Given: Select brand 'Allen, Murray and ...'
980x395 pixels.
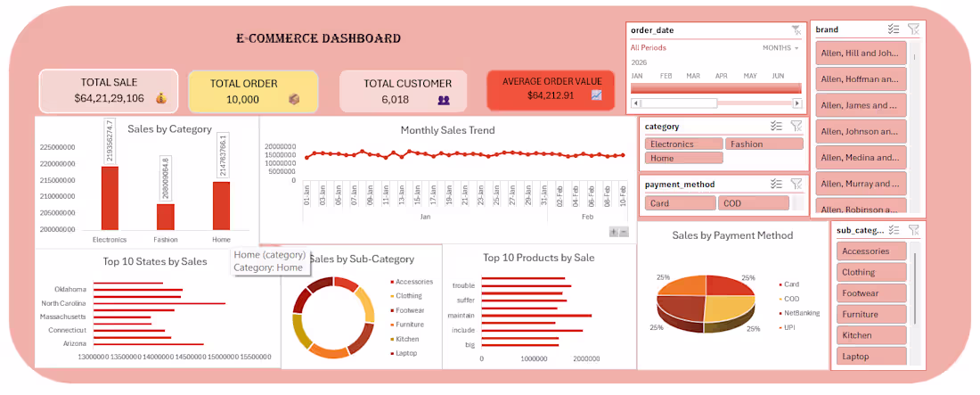Looking at the screenshot, I should tap(862, 184).
